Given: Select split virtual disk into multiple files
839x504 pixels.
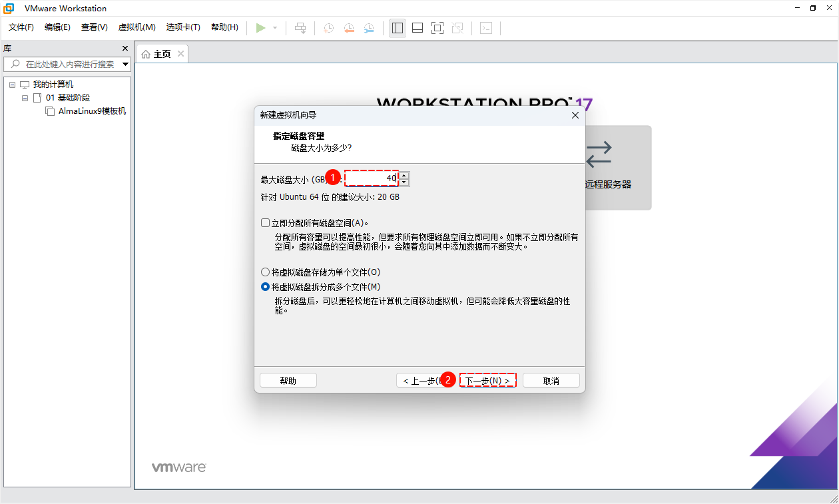Looking at the screenshot, I should (x=266, y=287).
